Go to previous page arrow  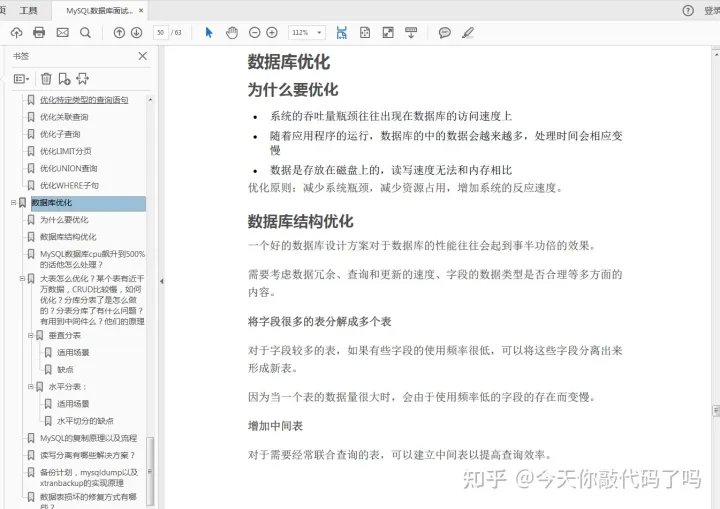pos(119,33)
